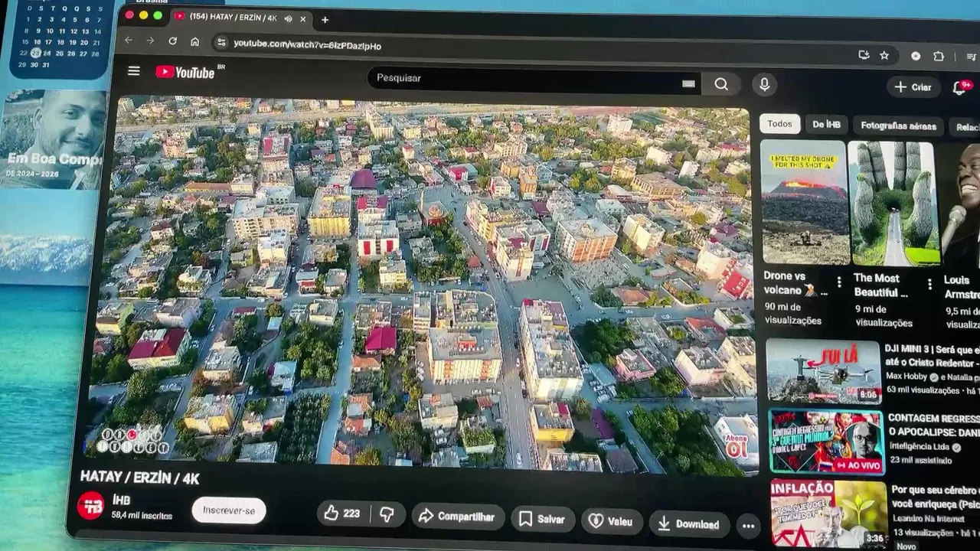Open The Most Beautiful short thumbnail
This screenshot has width=980, height=551.
895,204
